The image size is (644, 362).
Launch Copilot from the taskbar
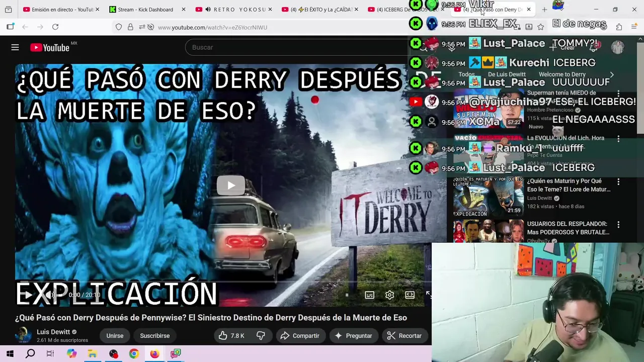coord(71,354)
